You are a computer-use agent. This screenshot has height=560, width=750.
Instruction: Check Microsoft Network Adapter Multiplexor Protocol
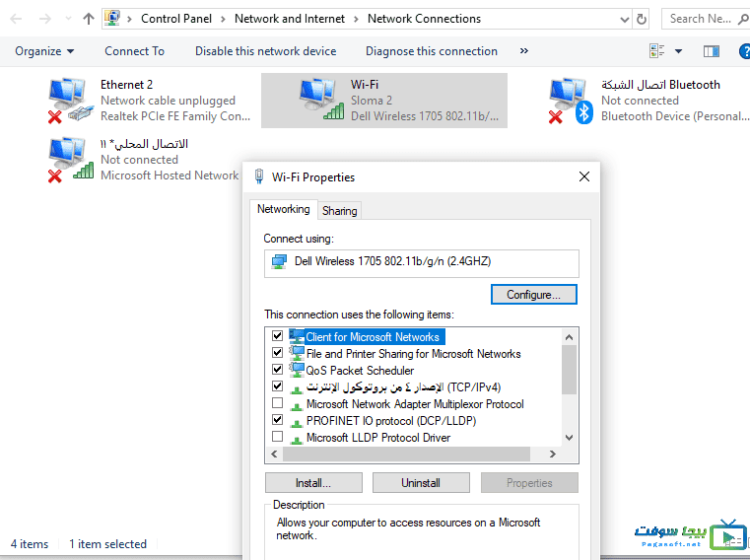pos(277,403)
